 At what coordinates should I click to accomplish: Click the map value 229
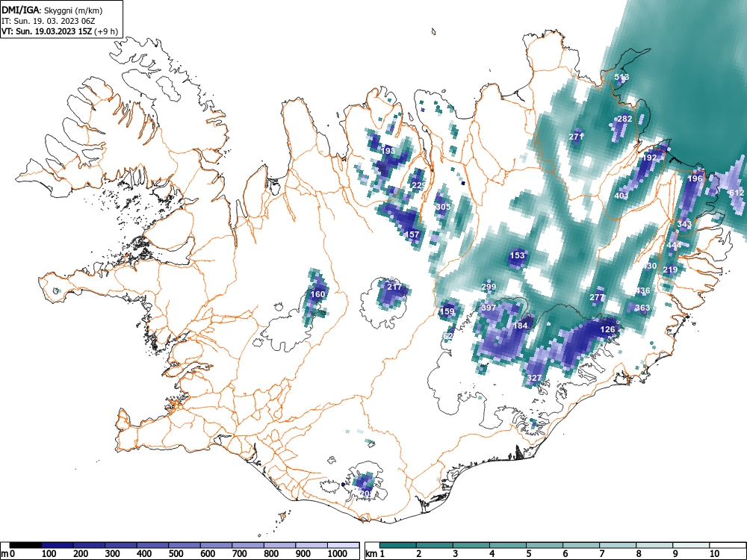[x=419, y=185]
